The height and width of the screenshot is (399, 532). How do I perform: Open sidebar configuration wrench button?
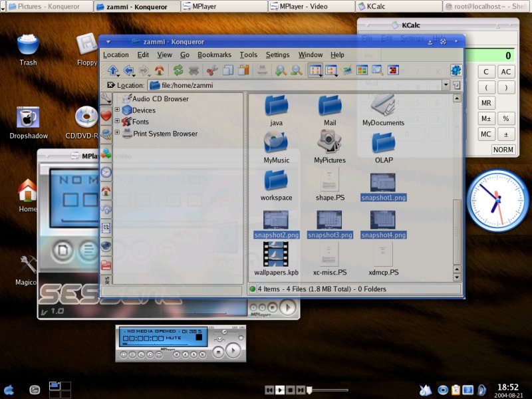(x=106, y=98)
